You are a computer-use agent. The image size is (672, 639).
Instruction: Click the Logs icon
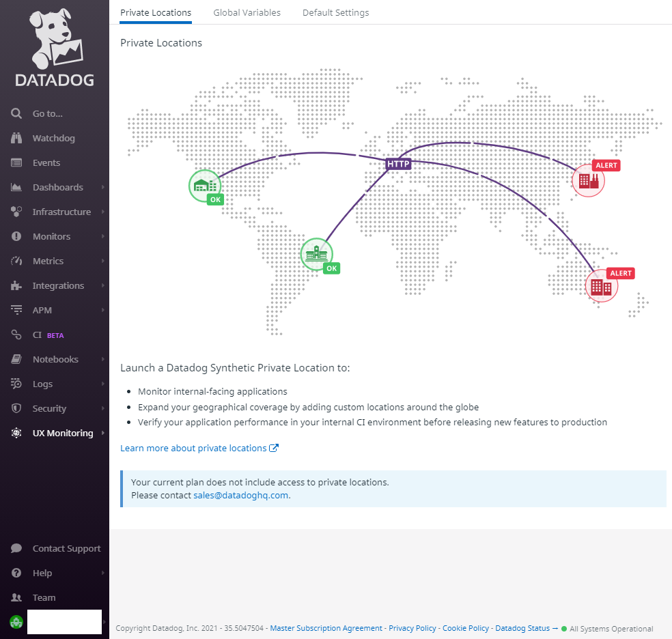click(x=16, y=384)
